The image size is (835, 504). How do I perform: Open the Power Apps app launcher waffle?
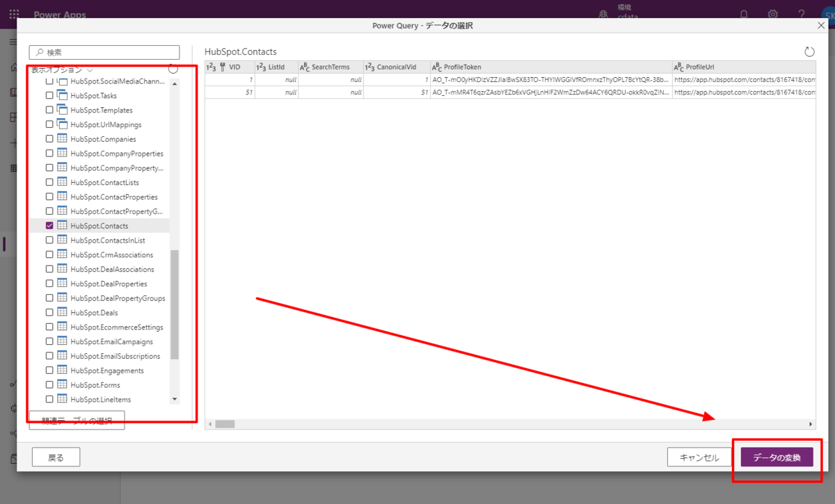(x=14, y=13)
